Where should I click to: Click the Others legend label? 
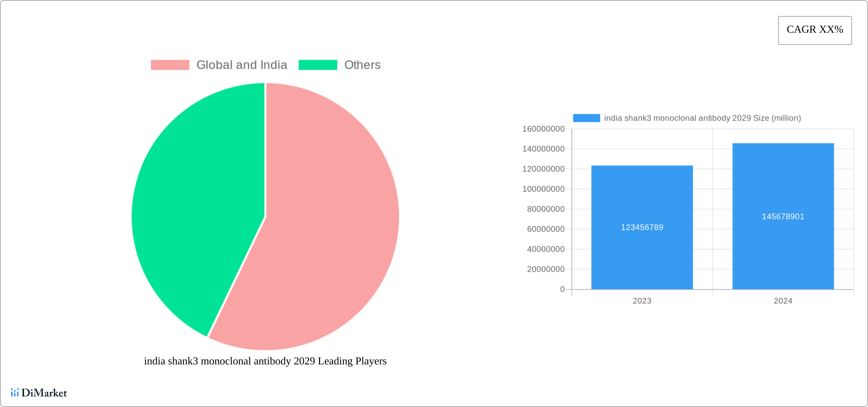point(362,65)
